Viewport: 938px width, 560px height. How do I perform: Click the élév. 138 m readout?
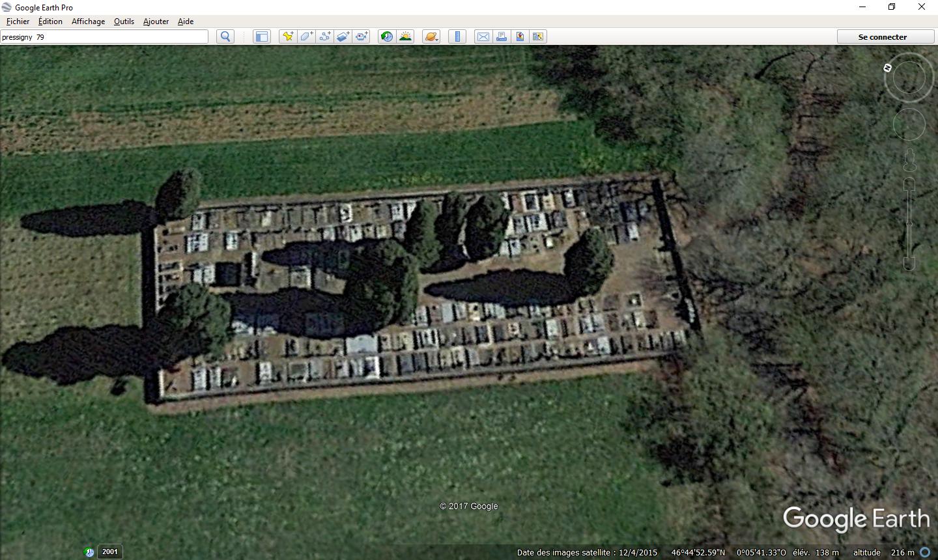pos(816,552)
